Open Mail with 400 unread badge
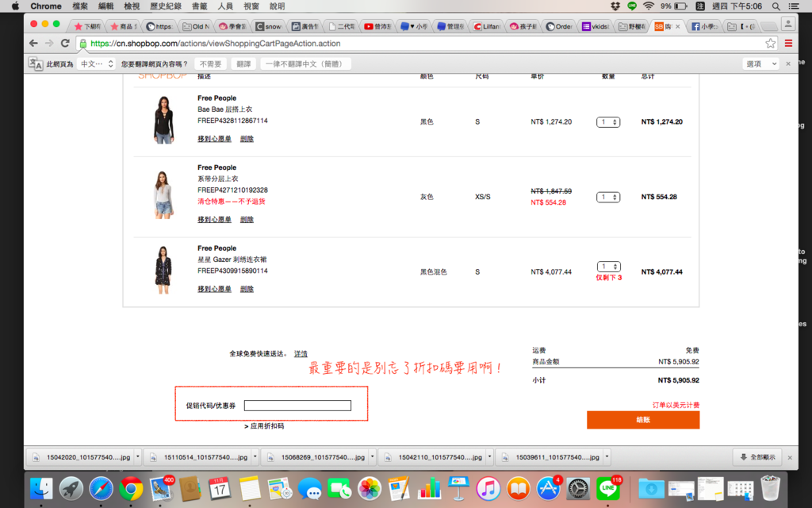812x508 pixels. point(161,488)
